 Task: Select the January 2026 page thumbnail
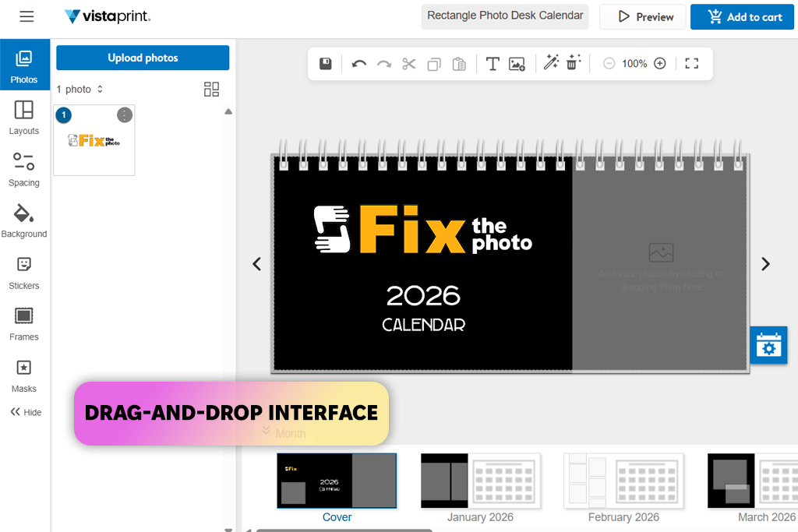pyautogui.click(x=480, y=481)
